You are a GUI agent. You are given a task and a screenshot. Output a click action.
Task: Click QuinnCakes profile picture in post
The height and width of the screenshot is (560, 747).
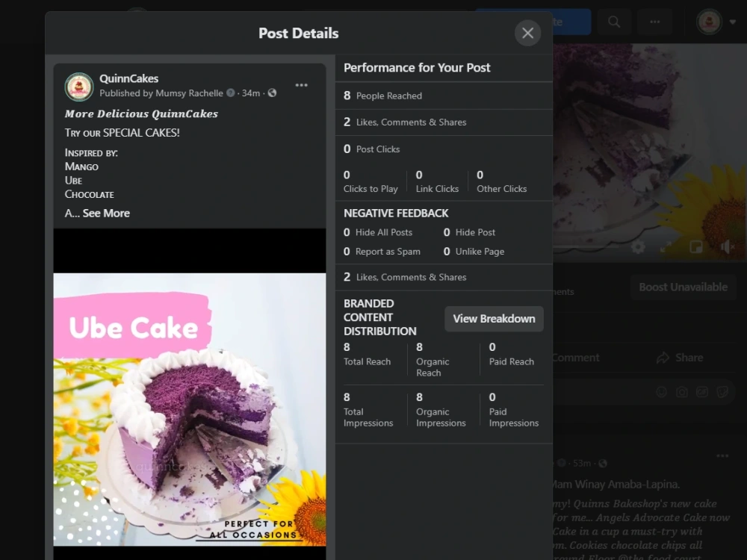[79, 87]
